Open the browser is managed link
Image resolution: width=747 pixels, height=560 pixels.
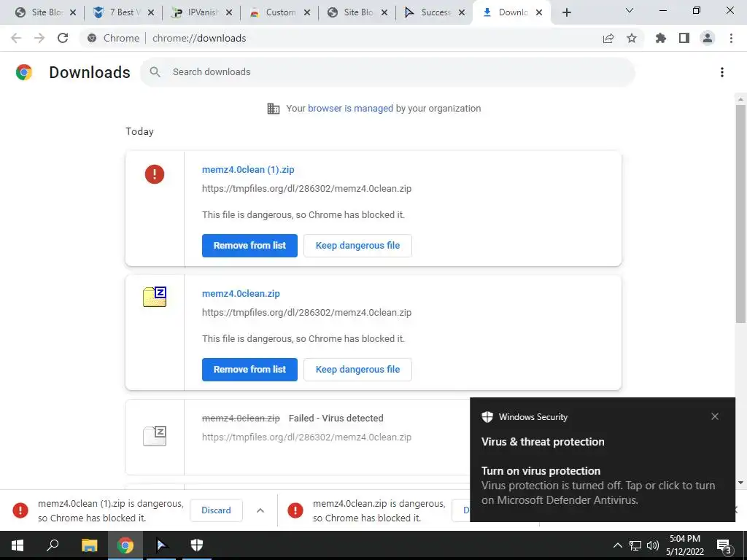pyautogui.click(x=351, y=109)
